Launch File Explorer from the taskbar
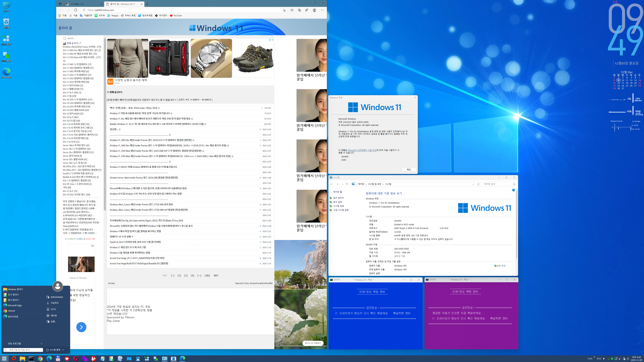Image resolution: width=644 pixels, height=362 pixels. pos(22,358)
